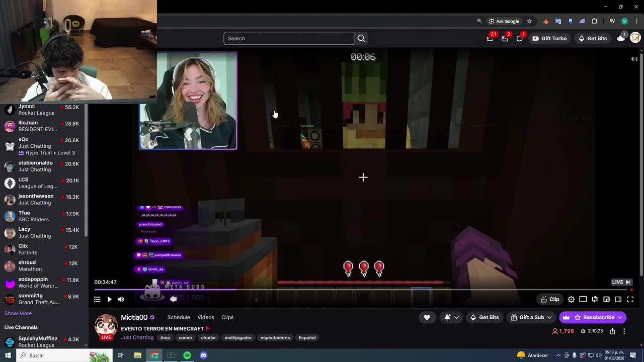Open the Chrome three-dot menu

[x=636, y=21]
